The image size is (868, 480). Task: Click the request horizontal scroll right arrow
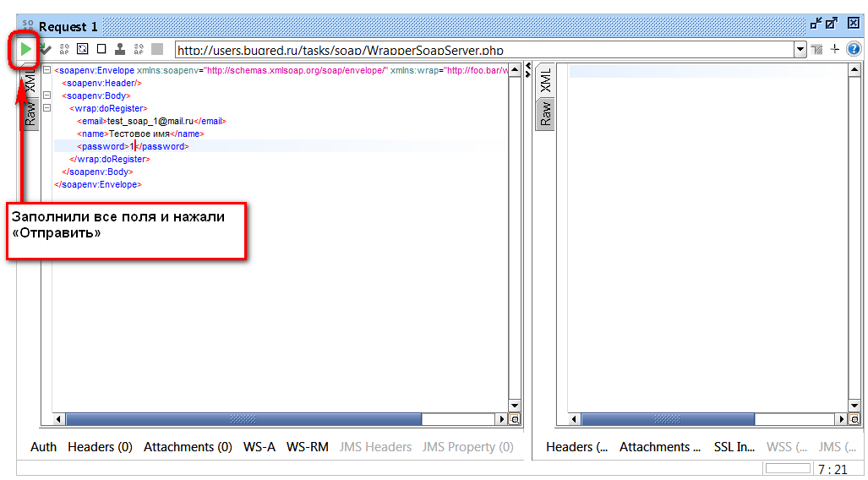click(502, 420)
